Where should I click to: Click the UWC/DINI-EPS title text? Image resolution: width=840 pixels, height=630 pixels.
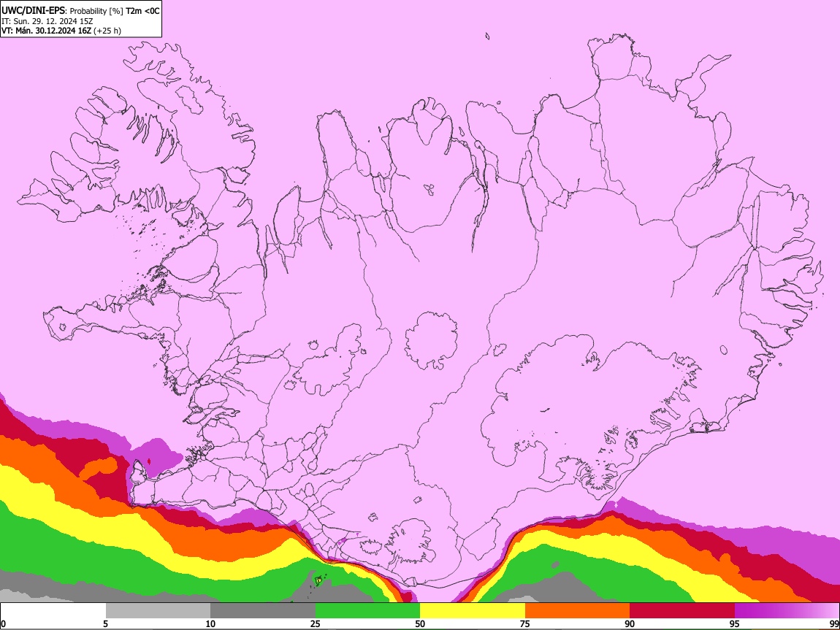tap(33, 11)
